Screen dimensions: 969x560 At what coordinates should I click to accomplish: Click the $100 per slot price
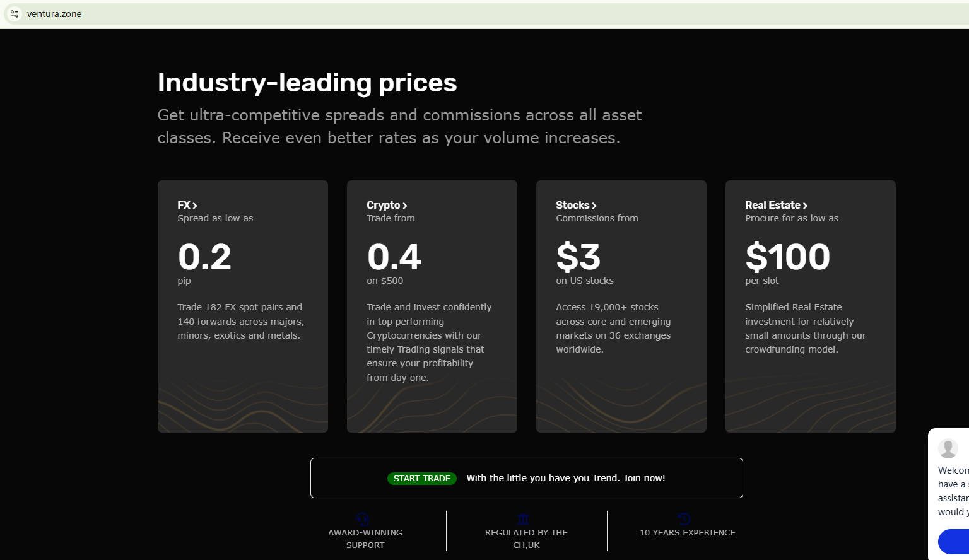[787, 257]
